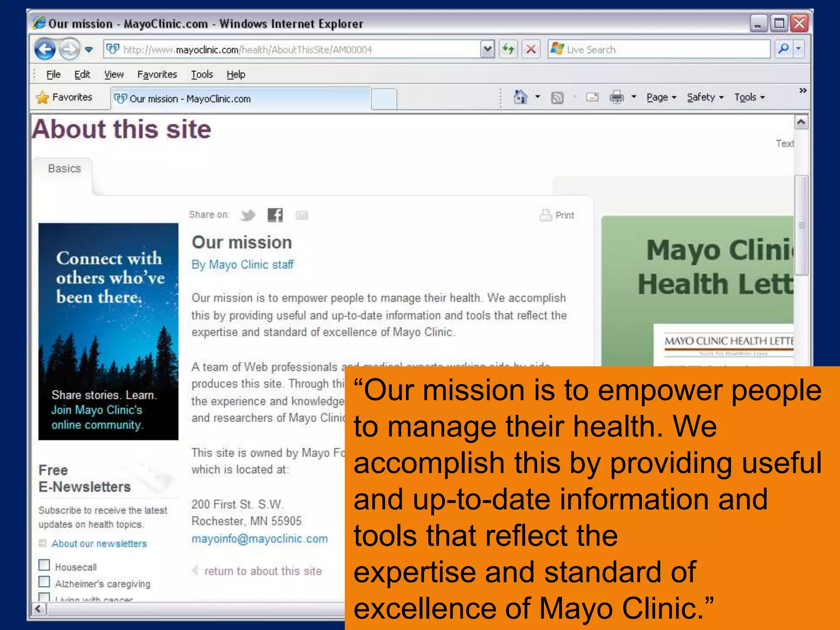Click Join Mayo Clinic's online community banner
Screen dimensions: 840x630
click(x=108, y=331)
